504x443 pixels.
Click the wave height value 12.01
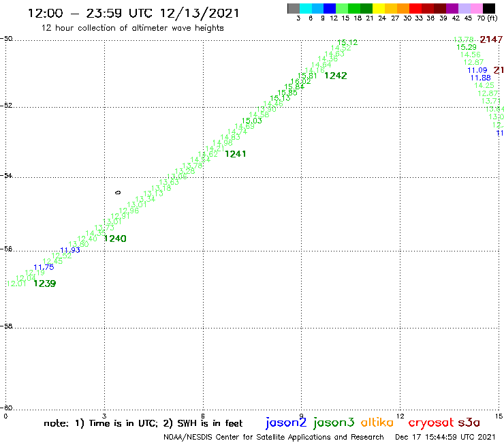click(x=16, y=284)
